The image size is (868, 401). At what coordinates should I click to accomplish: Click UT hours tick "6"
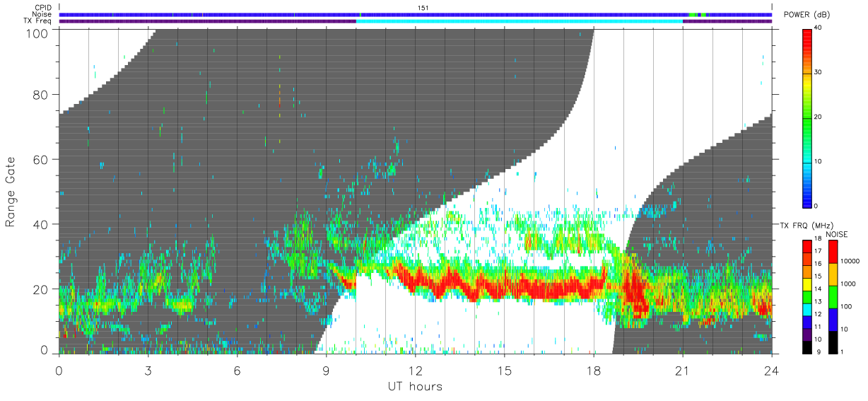(237, 370)
